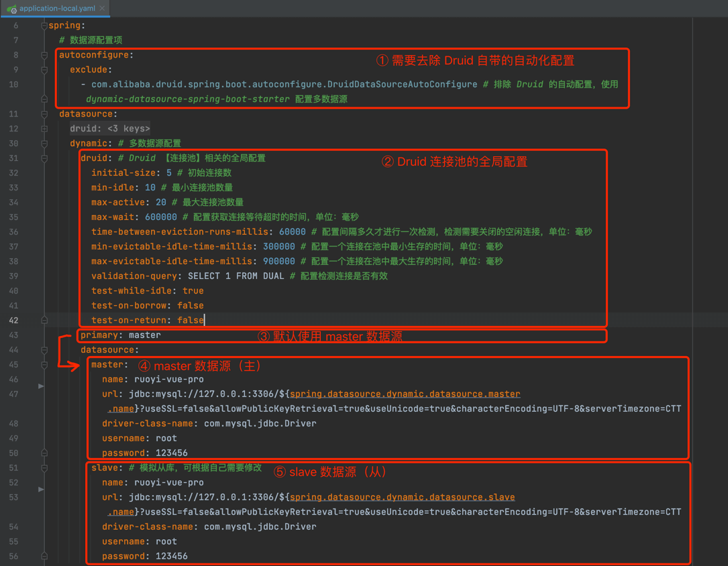Open the spring.datasource.dynamic.datasource.master property reference

(405, 394)
